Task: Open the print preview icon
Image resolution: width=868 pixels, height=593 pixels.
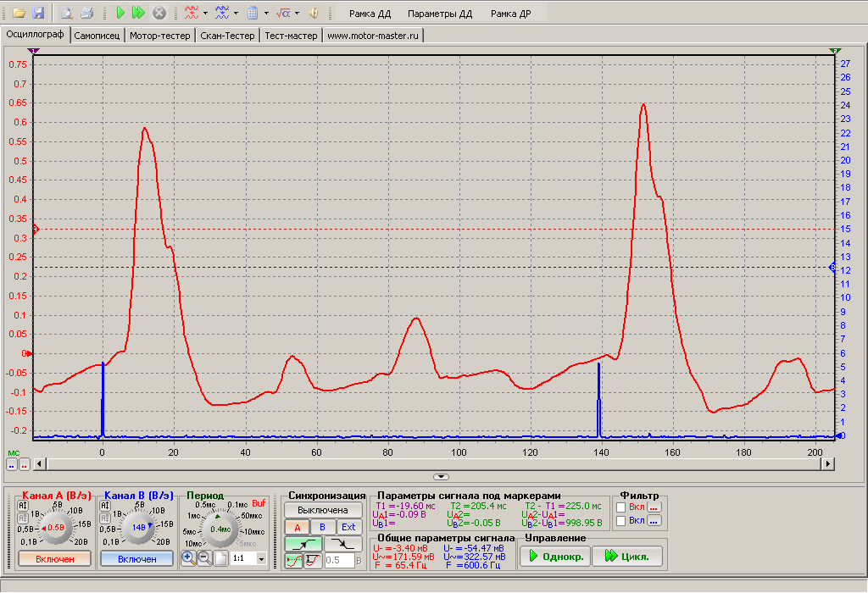Action: click(x=66, y=13)
